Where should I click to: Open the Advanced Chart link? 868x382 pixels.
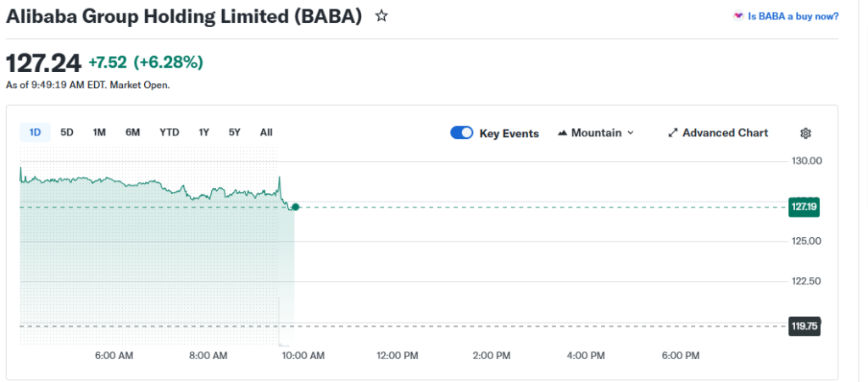tap(725, 133)
